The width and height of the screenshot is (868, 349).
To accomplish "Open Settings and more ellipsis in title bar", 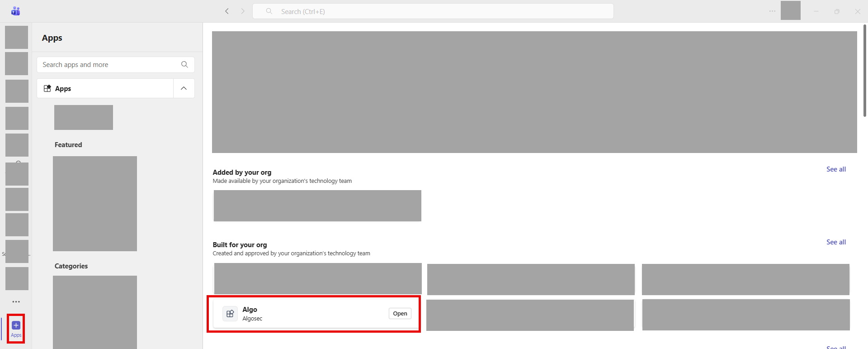I will tap(772, 11).
